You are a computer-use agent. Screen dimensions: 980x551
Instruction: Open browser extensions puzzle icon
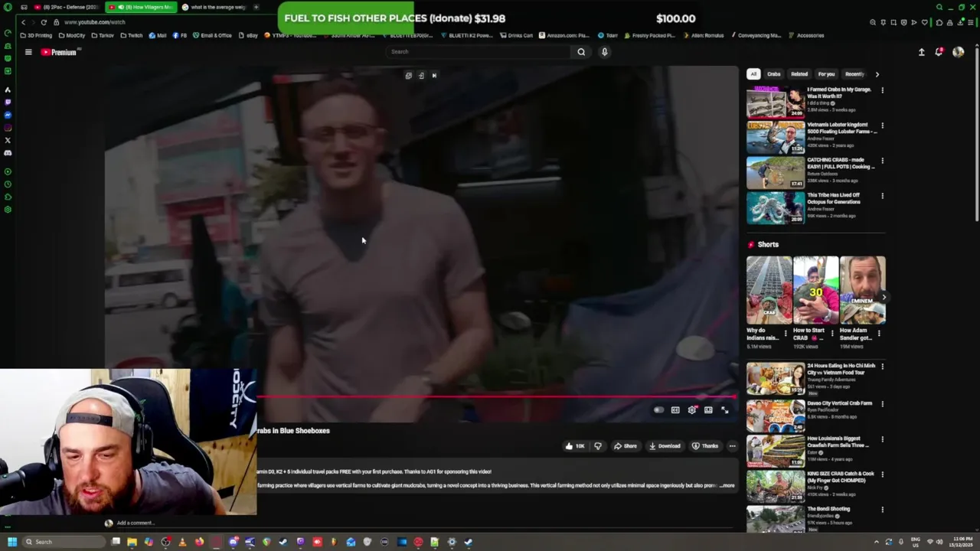click(x=939, y=22)
